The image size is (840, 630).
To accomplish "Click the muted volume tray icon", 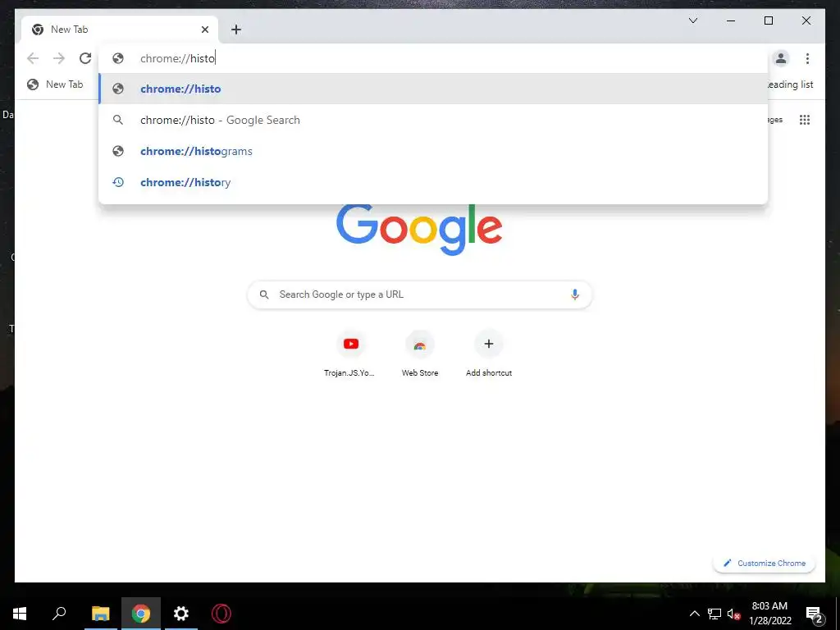I will (x=734, y=614).
